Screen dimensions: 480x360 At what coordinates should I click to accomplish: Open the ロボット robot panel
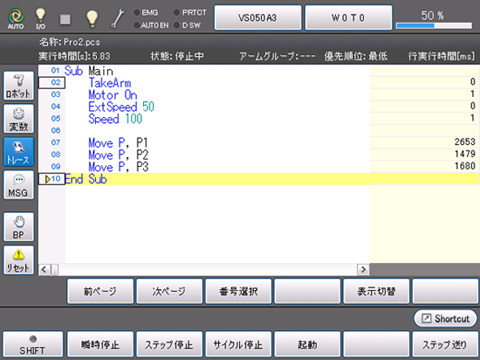(x=19, y=86)
